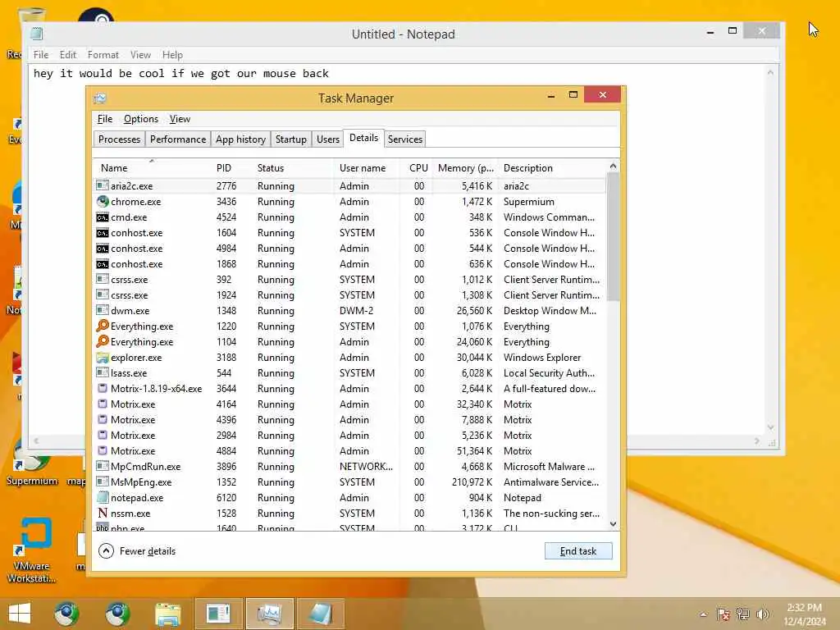The image size is (840, 630).
Task: Sort by Status column header
Action: 293,167
